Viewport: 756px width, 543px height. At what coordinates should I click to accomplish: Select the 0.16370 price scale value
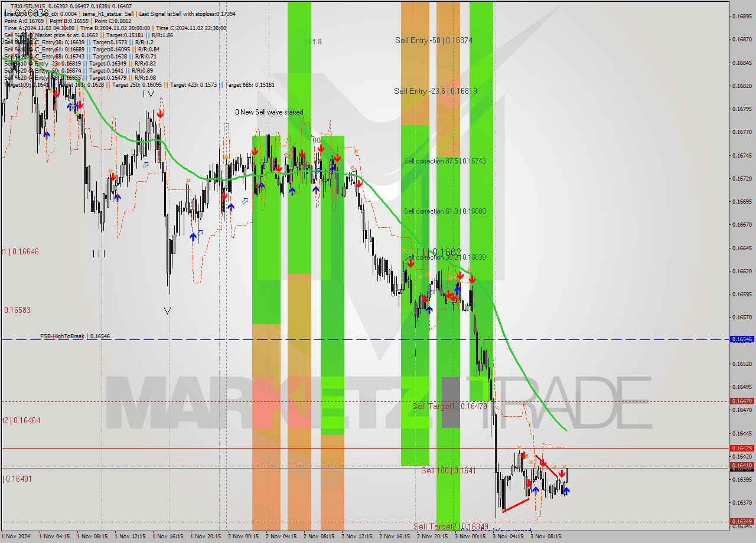coord(742,502)
